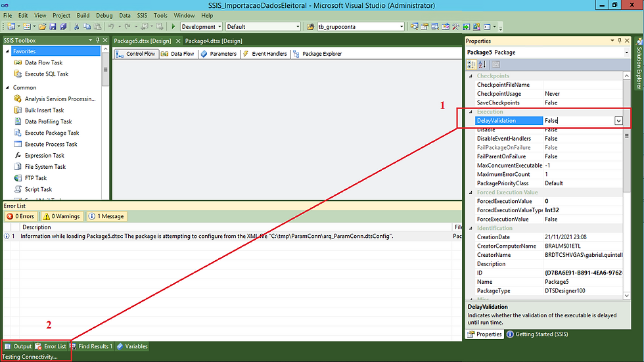Click the Add New Item toolbar icon
The width and height of the screenshot is (644, 362).
point(27,27)
